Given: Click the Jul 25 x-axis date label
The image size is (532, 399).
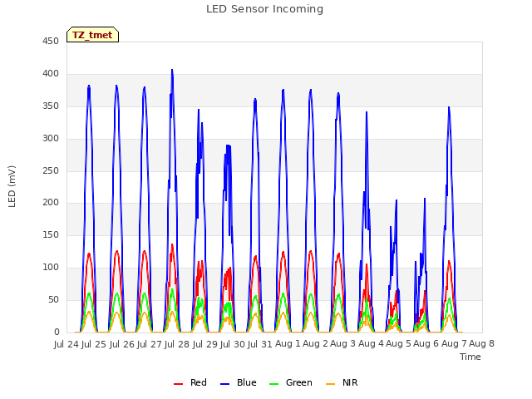Looking at the screenshot, I should click(94, 344).
